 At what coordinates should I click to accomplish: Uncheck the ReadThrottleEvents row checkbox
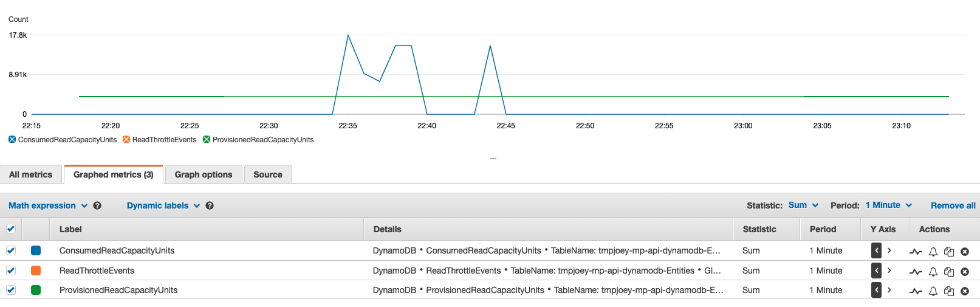point(11,271)
